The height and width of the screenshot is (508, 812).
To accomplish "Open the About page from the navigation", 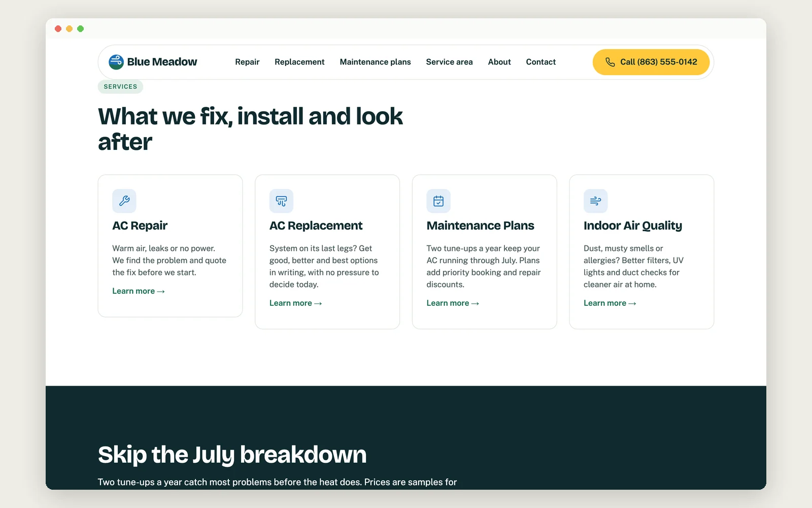I will click(x=499, y=62).
